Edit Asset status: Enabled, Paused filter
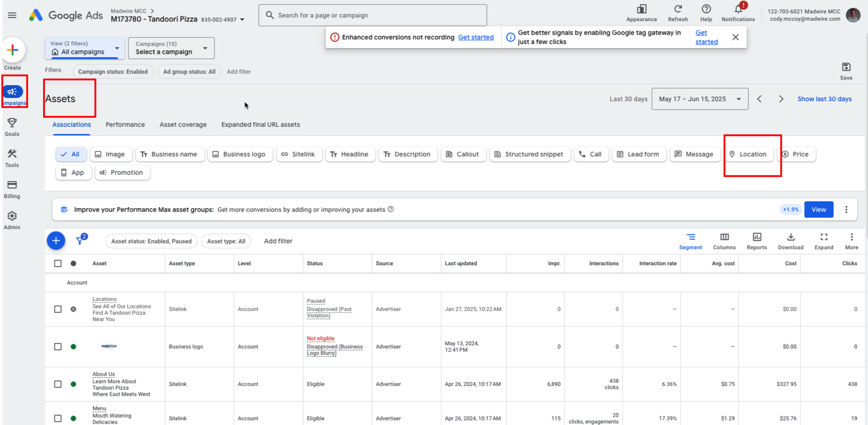868x425 pixels. coord(151,241)
